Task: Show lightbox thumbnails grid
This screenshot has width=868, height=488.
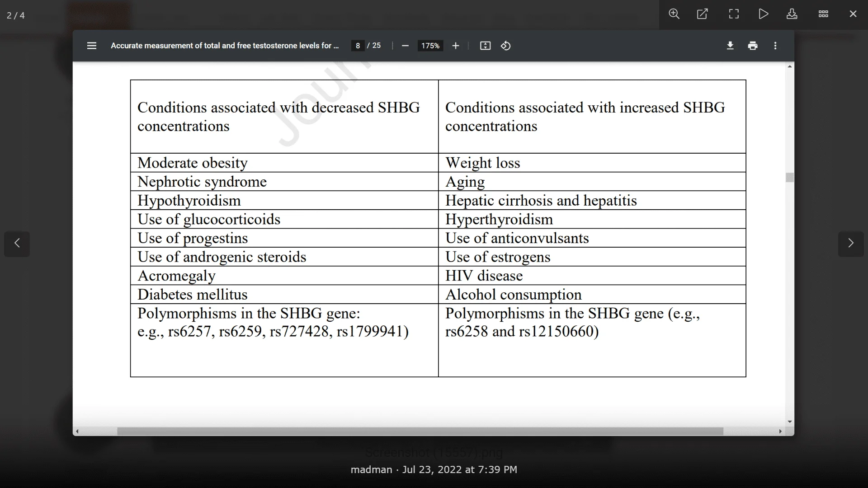Action: (823, 14)
